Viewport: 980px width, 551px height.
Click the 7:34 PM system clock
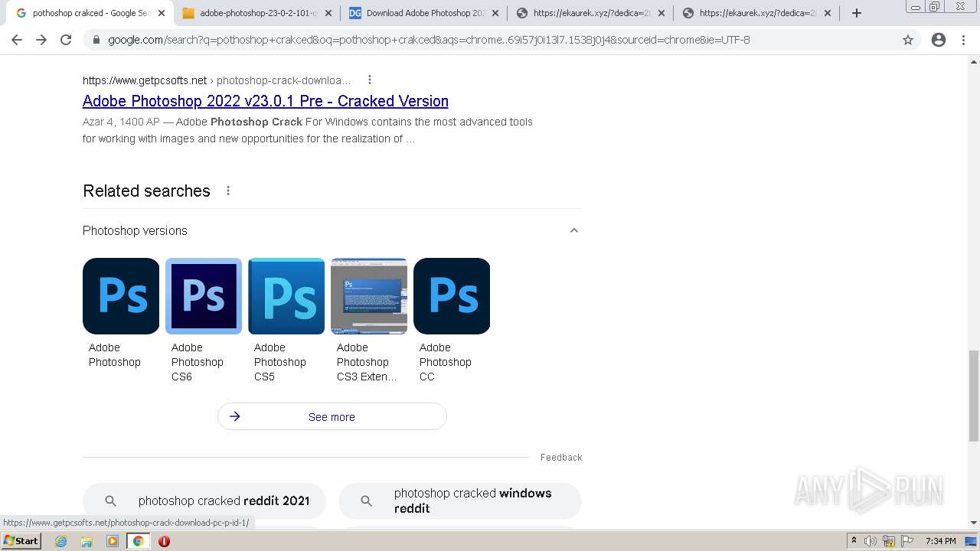[941, 541]
